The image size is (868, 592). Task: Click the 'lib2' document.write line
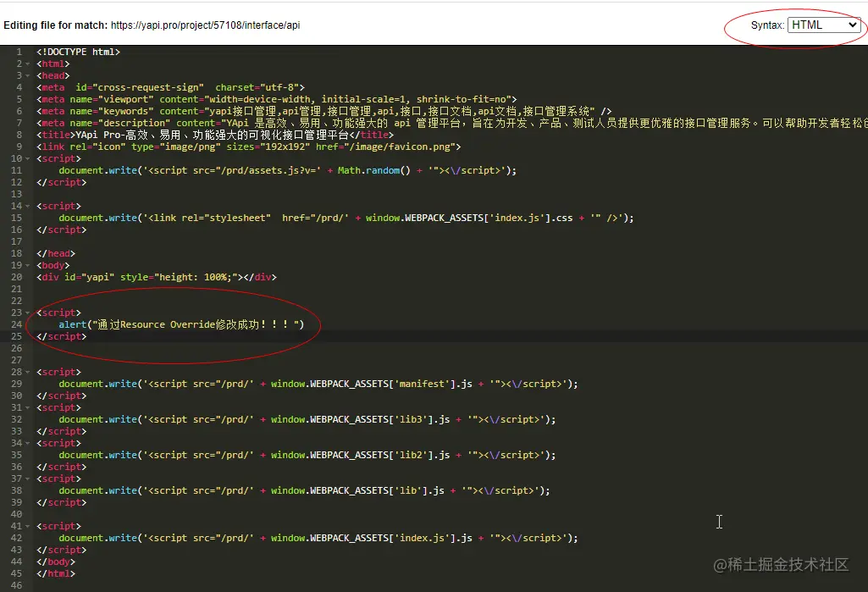point(307,455)
